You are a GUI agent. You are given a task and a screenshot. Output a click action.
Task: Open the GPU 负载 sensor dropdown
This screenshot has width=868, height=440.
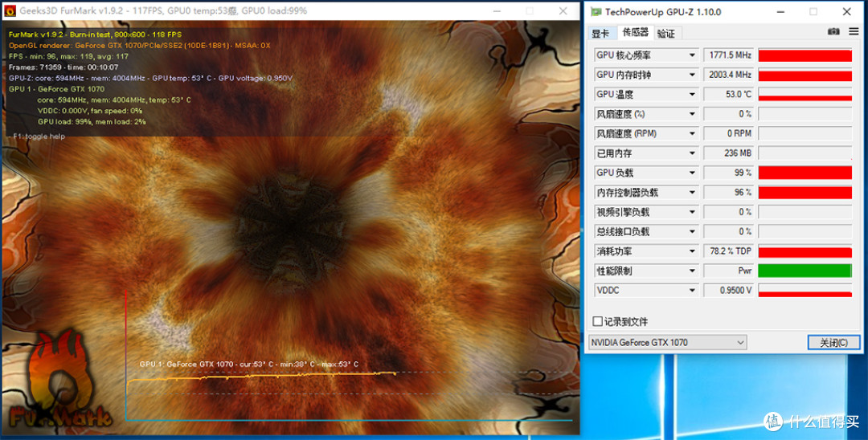click(692, 173)
